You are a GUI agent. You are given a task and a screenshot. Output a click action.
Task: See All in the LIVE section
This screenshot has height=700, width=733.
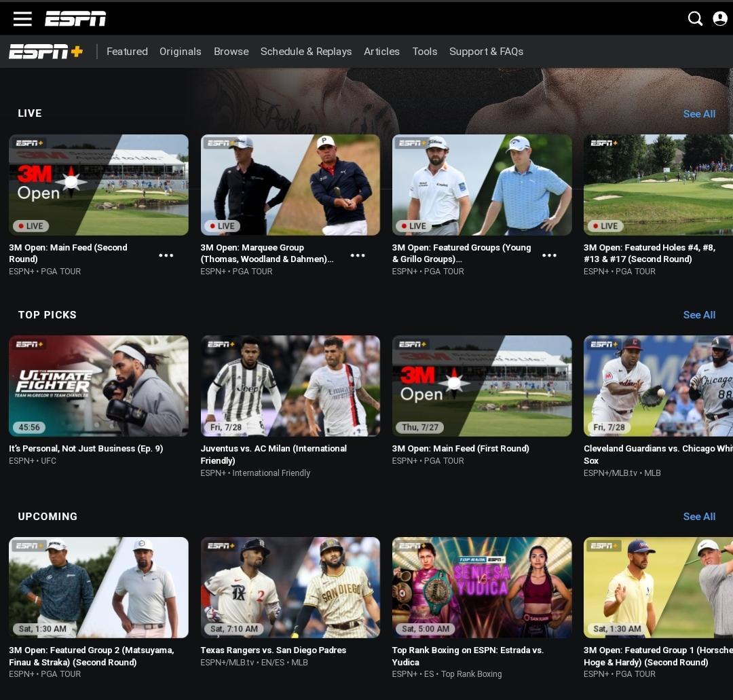coord(699,114)
